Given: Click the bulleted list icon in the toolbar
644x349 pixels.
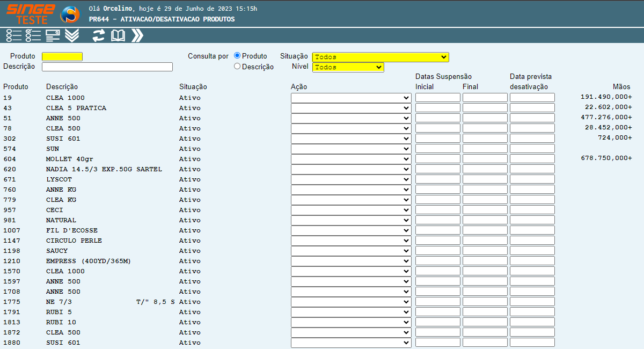Looking at the screenshot, I should [x=14, y=35].
